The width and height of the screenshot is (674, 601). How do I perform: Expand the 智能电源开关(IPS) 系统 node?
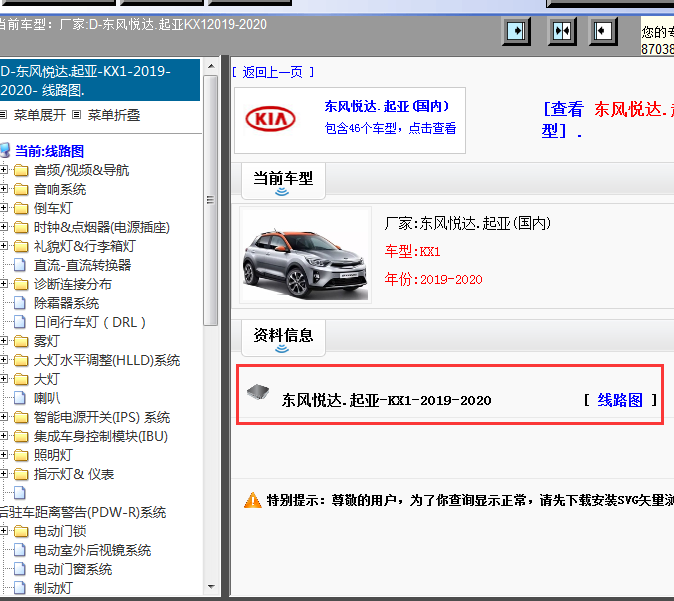(x=4, y=417)
